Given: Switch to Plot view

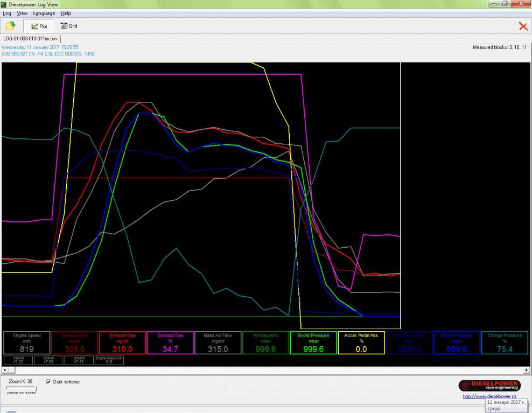Looking at the screenshot, I should tap(39, 26).
